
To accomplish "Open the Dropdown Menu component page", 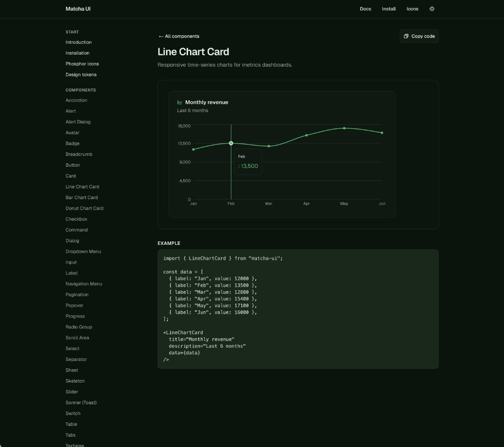I will [83, 251].
